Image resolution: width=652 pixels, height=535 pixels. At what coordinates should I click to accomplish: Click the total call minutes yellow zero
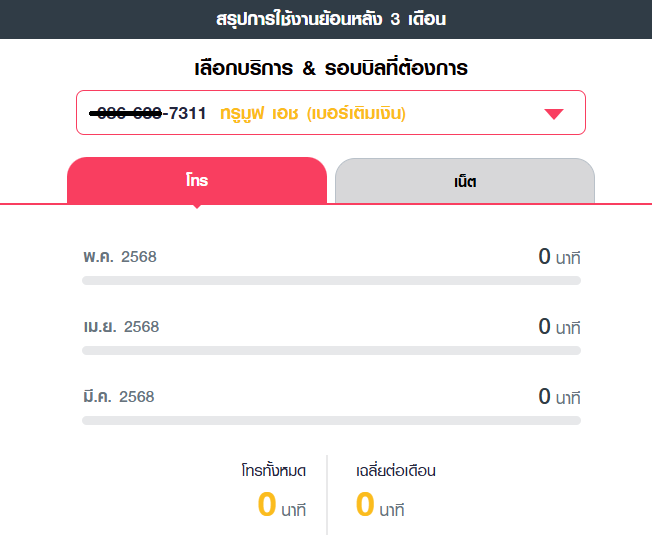point(267,504)
